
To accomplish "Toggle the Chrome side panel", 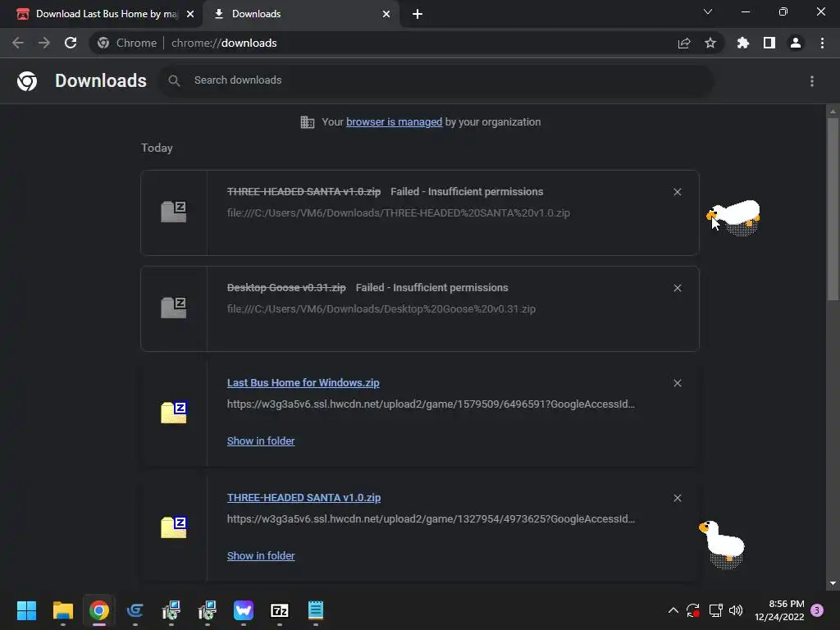I will (x=769, y=43).
